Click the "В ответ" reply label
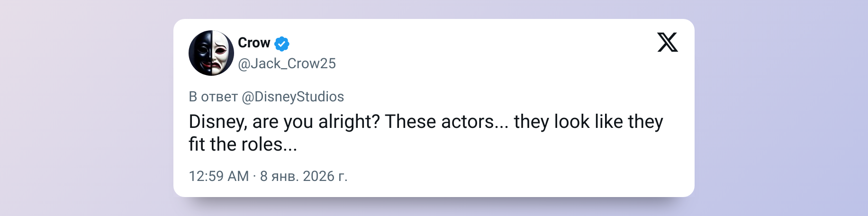This screenshot has height=216, width=868. (x=213, y=97)
